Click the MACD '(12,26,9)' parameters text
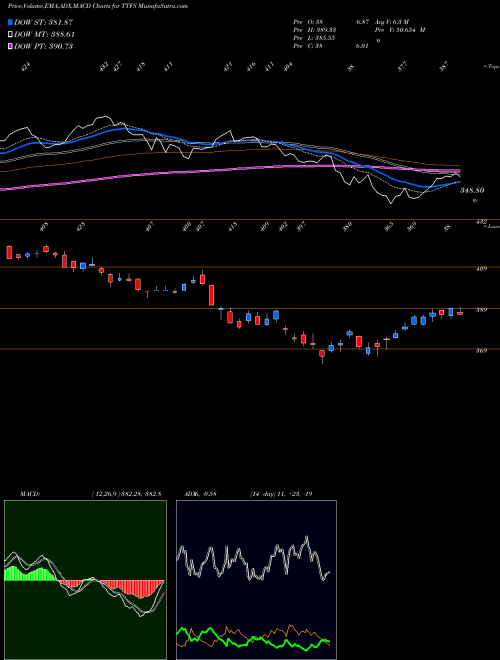This screenshot has height=660, width=500. tap(106, 494)
